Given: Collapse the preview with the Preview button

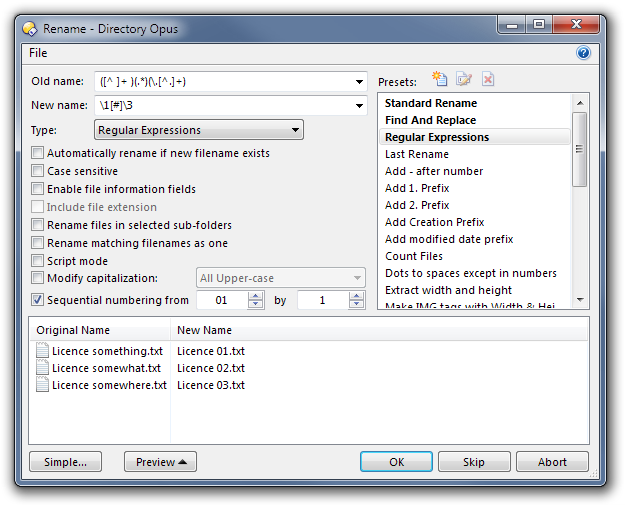Looking at the screenshot, I should click(x=160, y=462).
